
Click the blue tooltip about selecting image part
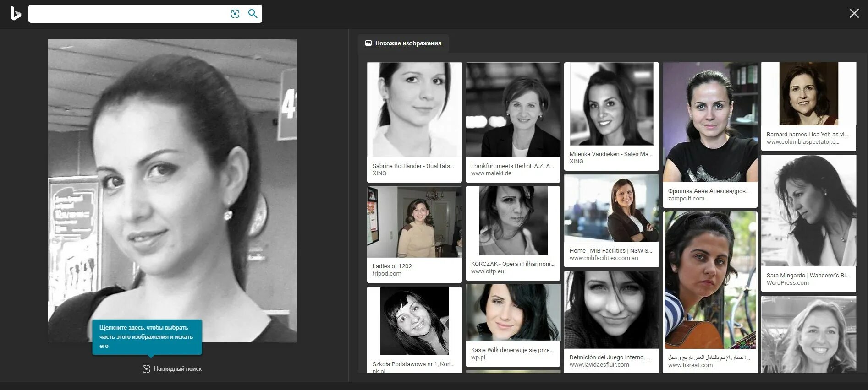[147, 337]
